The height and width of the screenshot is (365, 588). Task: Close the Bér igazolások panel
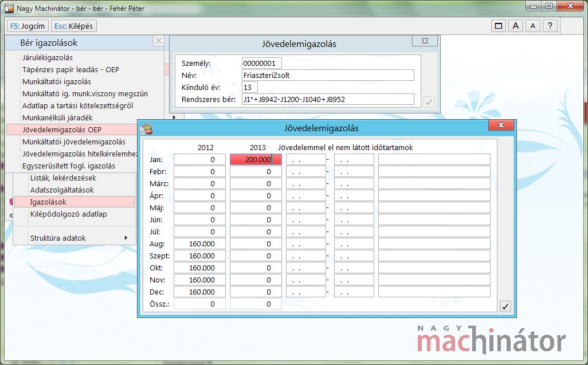coord(159,41)
